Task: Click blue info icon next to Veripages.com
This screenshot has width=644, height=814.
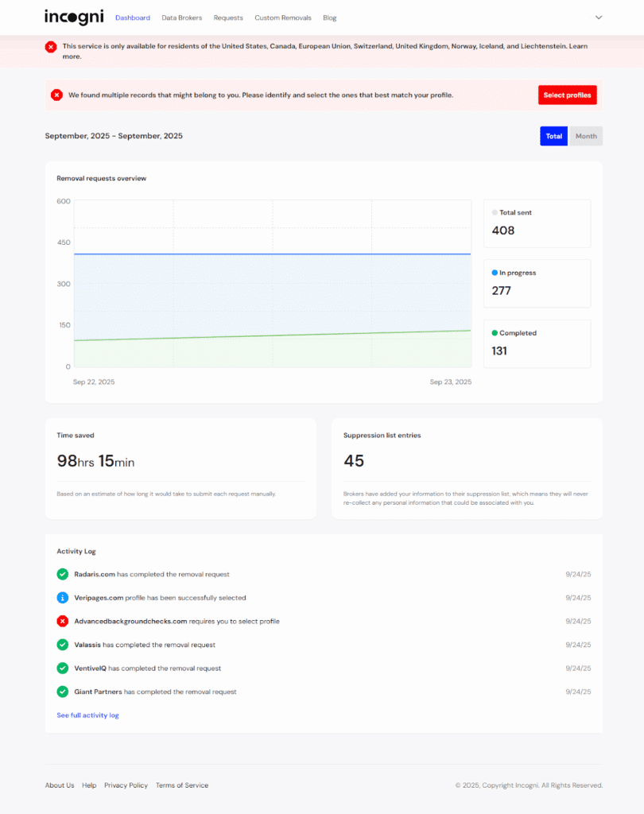Action: 63,598
